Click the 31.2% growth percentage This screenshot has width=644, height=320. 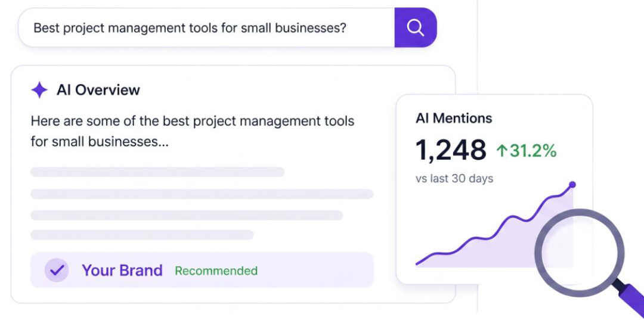coord(533,151)
